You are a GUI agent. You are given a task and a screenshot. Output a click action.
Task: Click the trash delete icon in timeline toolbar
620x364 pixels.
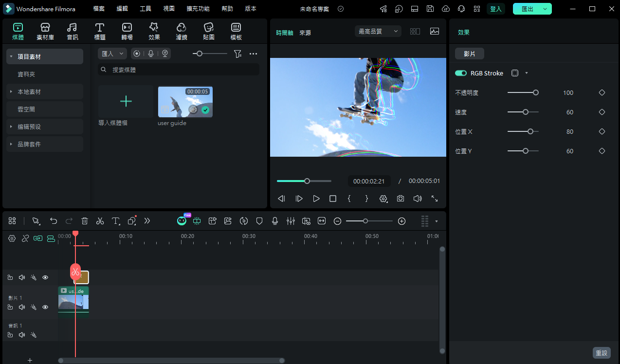[85, 221]
